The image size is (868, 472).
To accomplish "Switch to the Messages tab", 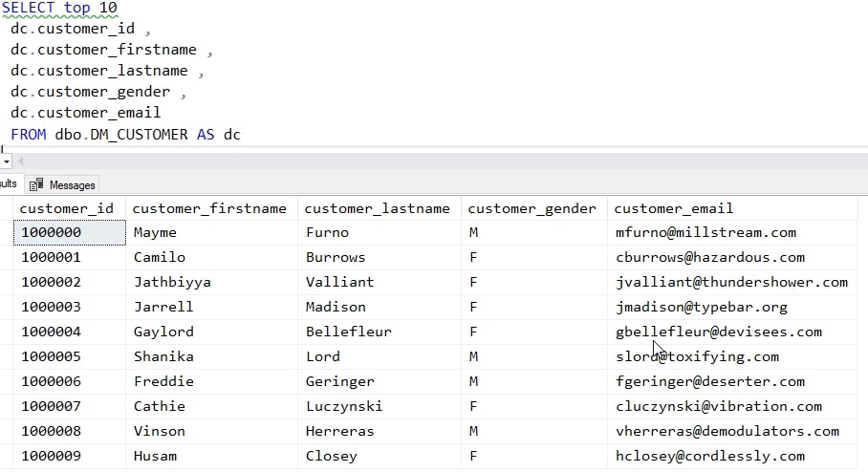I will [72, 184].
